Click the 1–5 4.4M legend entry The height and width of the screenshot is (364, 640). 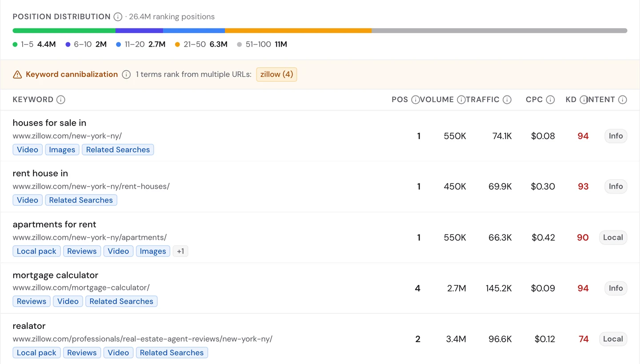[x=34, y=44]
